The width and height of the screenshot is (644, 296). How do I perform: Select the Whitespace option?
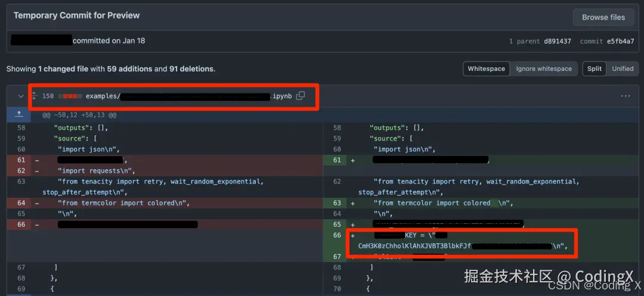(x=487, y=69)
